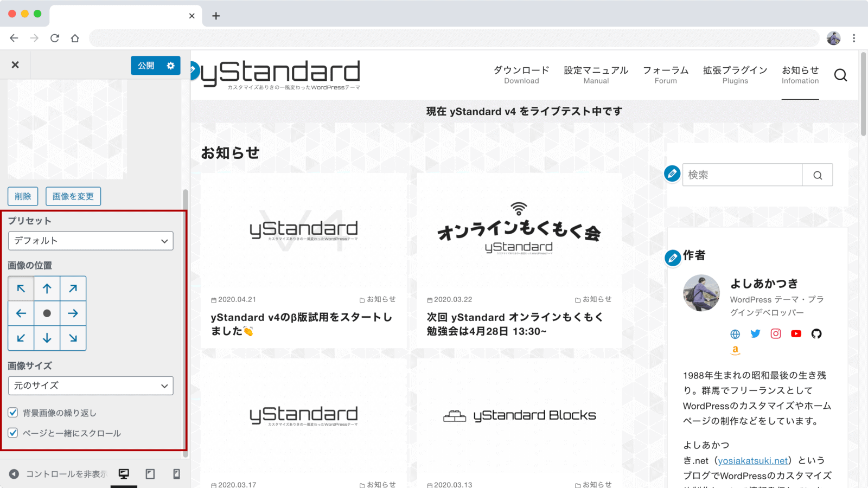
Task: Open author's YouTube icon
Action: (796, 334)
